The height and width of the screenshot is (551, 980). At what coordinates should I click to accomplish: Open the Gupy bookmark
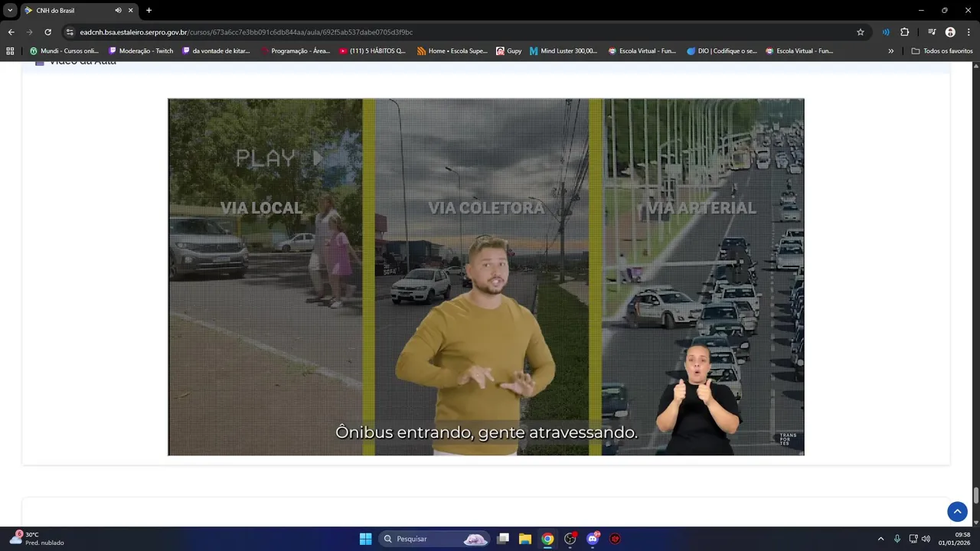508,51
